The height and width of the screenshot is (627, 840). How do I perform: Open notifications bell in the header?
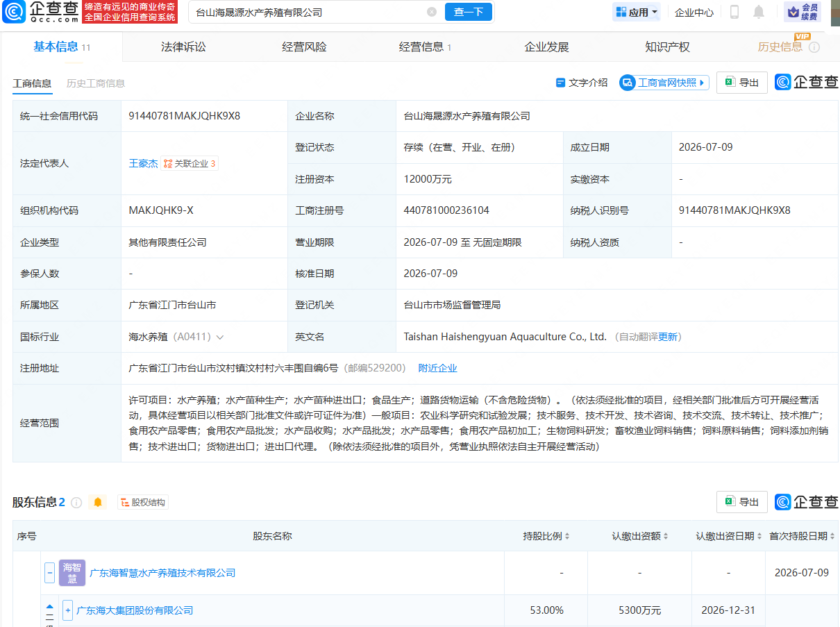(x=759, y=12)
